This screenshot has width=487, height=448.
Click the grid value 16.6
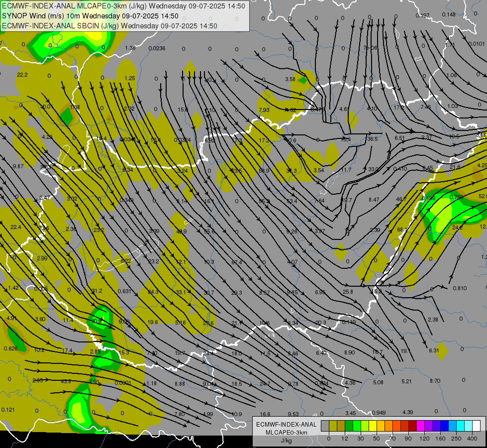click(x=265, y=414)
